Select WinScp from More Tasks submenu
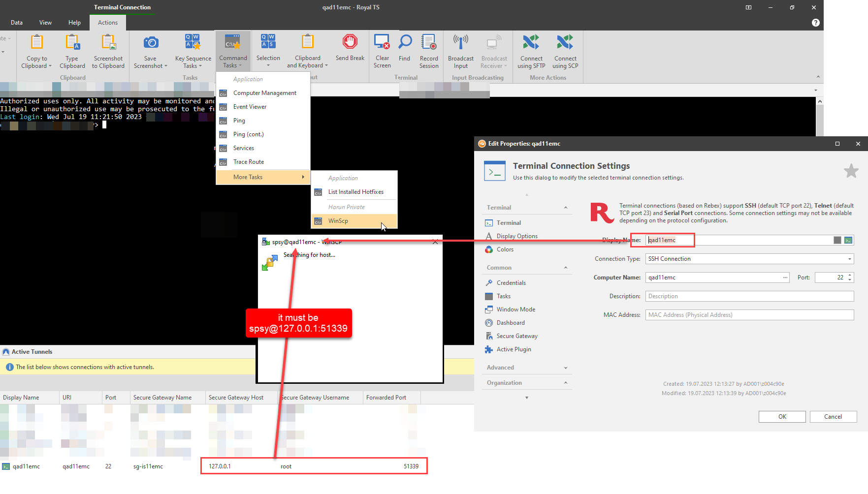The height and width of the screenshot is (494, 868). pyautogui.click(x=338, y=221)
